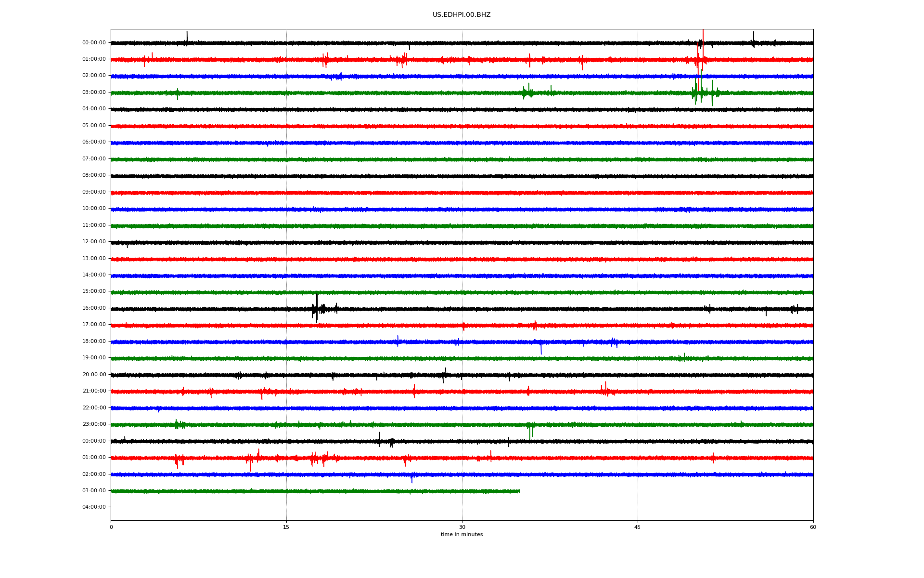
Task: Select the 19:00:00 row time label
Action: click(94, 358)
